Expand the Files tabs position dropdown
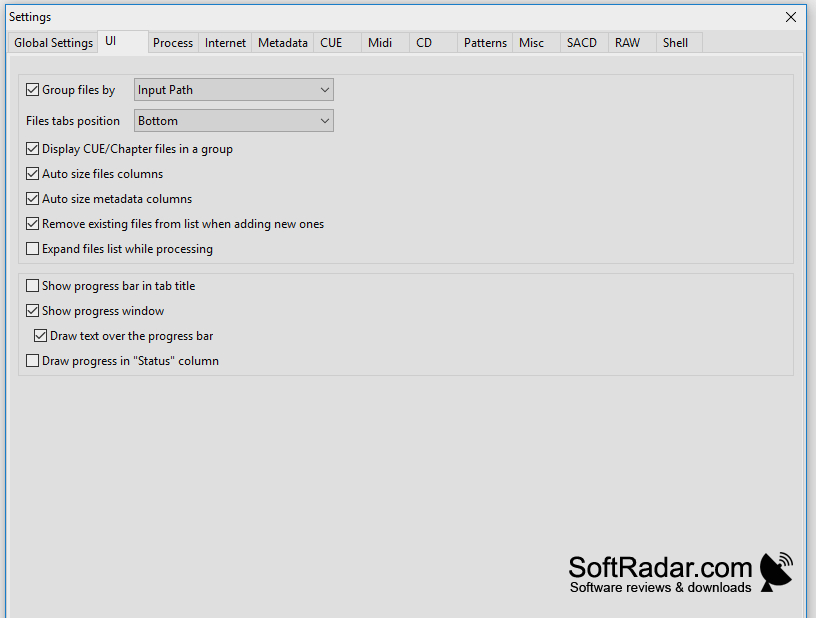Viewport: 816px width, 618px height. [x=234, y=121]
